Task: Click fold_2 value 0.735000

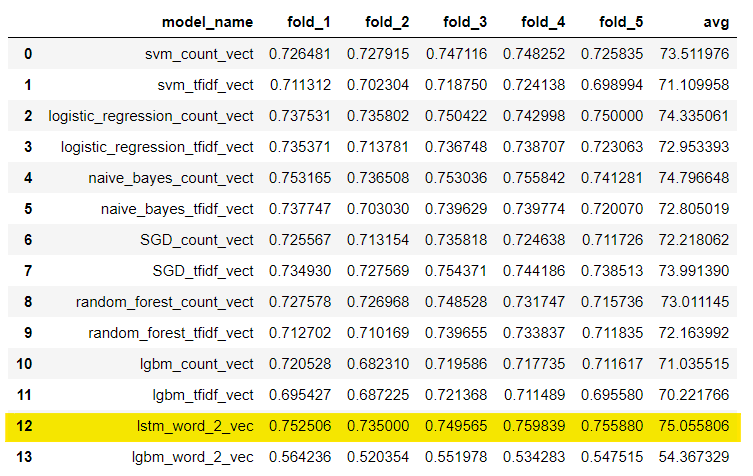Action: (x=378, y=426)
